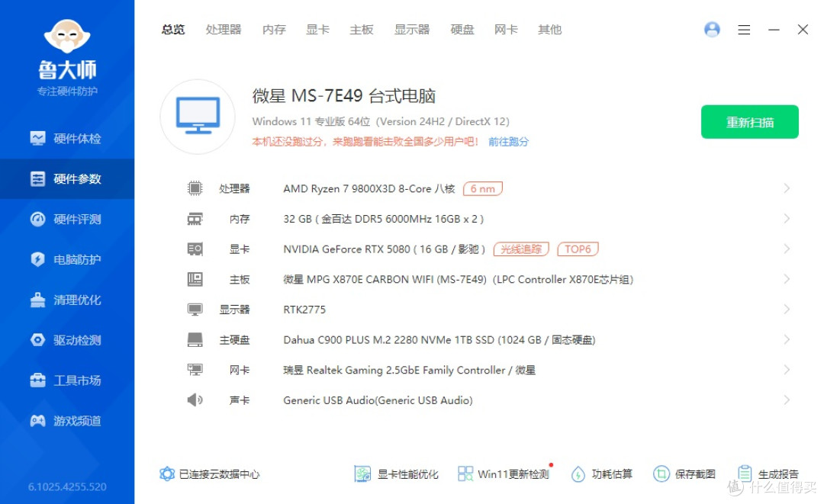Open 游戏频道 sidebar item

point(66,421)
